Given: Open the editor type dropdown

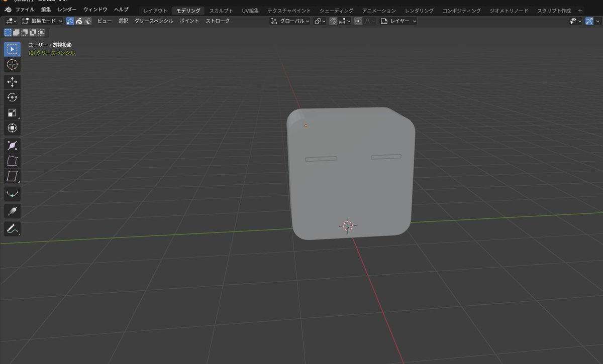Looking at the screenshot, I should [x=11, y=21].
